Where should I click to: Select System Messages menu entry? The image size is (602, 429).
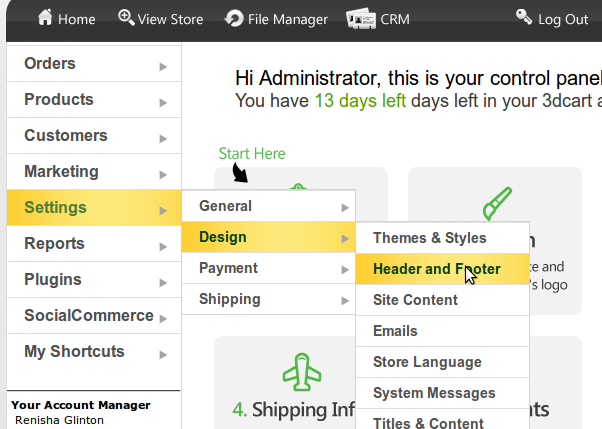point(433,393)
